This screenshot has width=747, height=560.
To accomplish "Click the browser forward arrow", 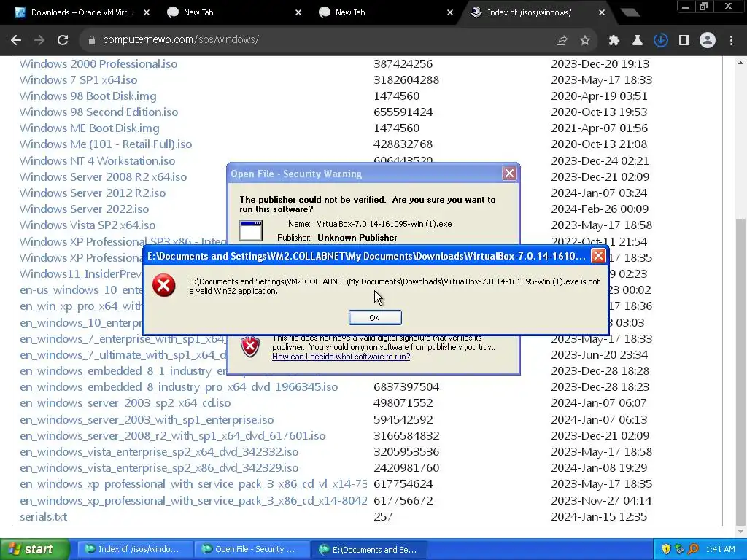I will click(39, 40).
